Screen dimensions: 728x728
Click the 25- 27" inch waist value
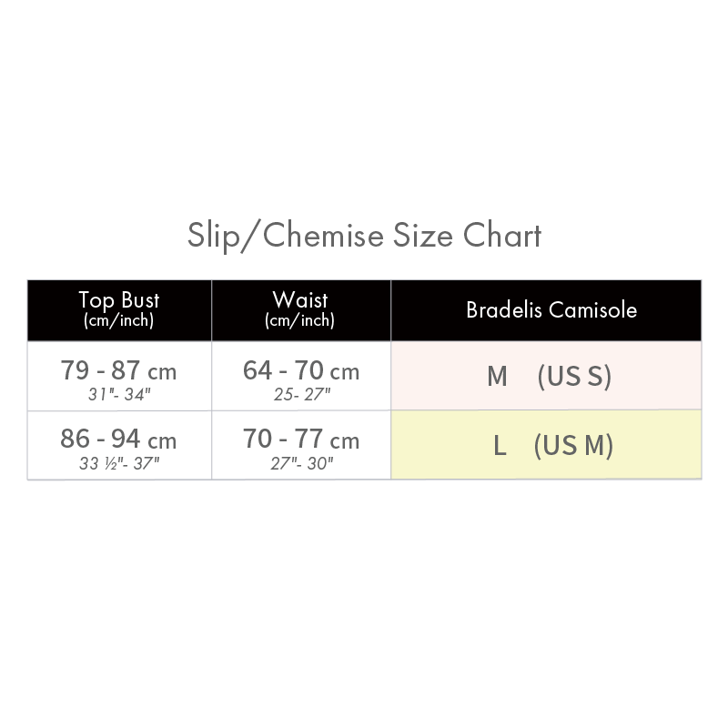[x=300, y=393]
